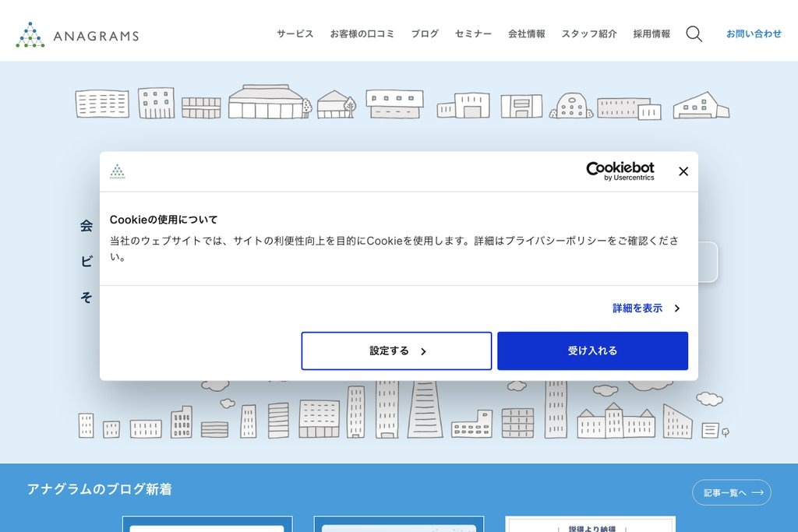Click the Anagrams logo inside the cookie dialog

[x=118, y=171]
